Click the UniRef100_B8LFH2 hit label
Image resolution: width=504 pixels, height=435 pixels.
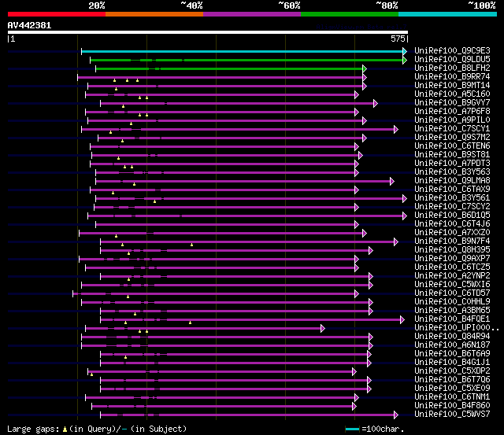coord(452,68)
